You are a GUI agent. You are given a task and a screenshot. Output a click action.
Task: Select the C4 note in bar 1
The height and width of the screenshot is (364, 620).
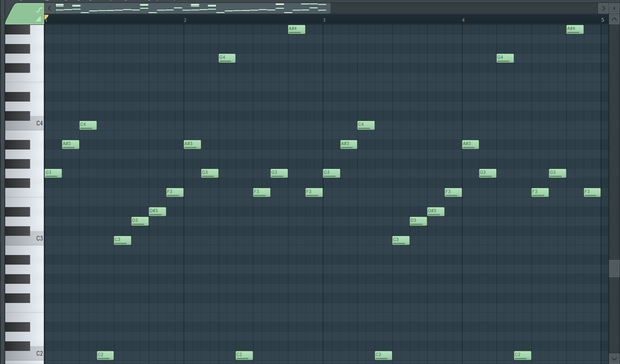[88, 125]
